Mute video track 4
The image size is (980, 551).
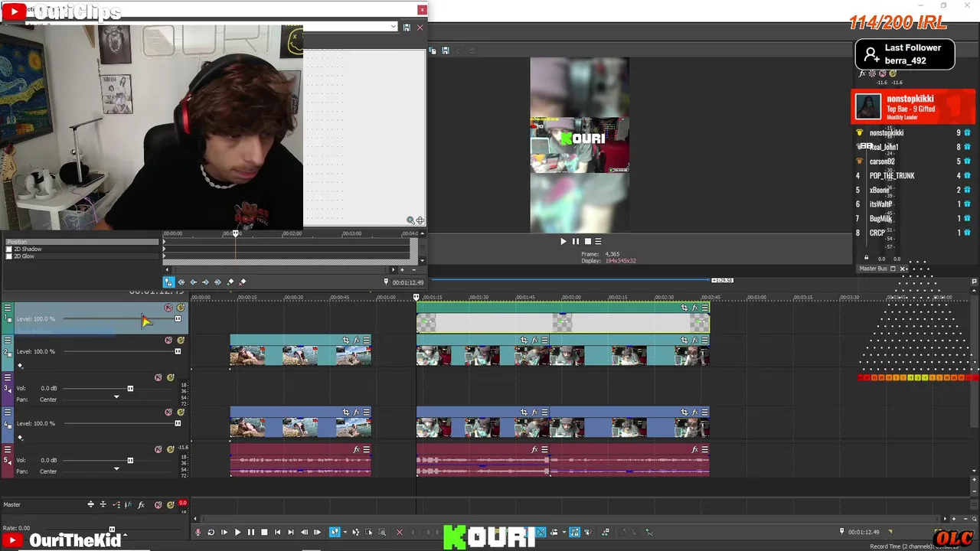168,412
